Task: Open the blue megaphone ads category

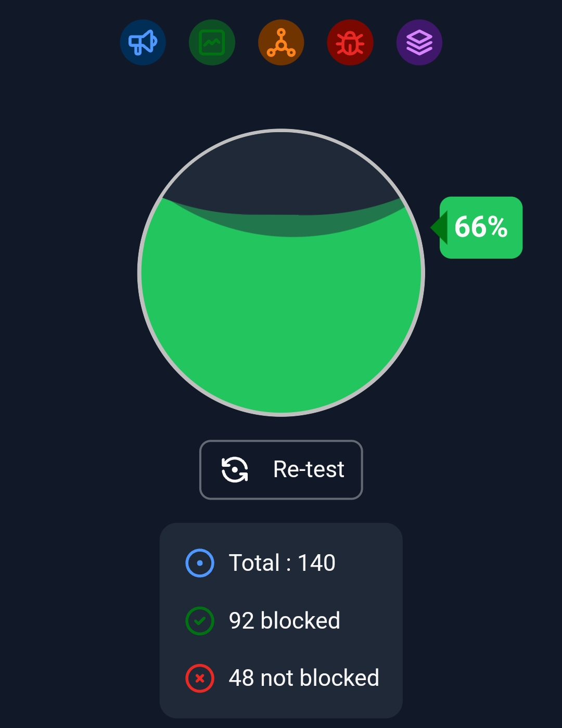Action: click(x=143, y=42)
